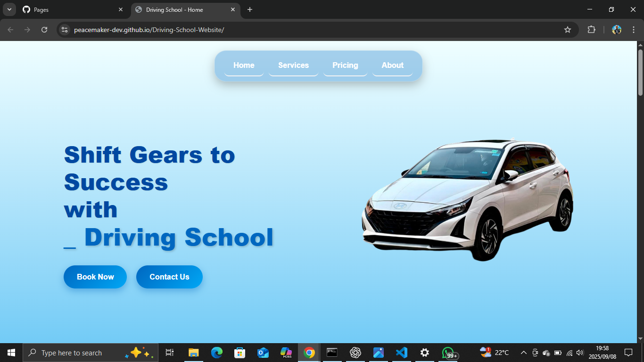Viewport: 644px width, 362px height.
Task: Bookmark this page with the star icon
Action: coord(568,30)
